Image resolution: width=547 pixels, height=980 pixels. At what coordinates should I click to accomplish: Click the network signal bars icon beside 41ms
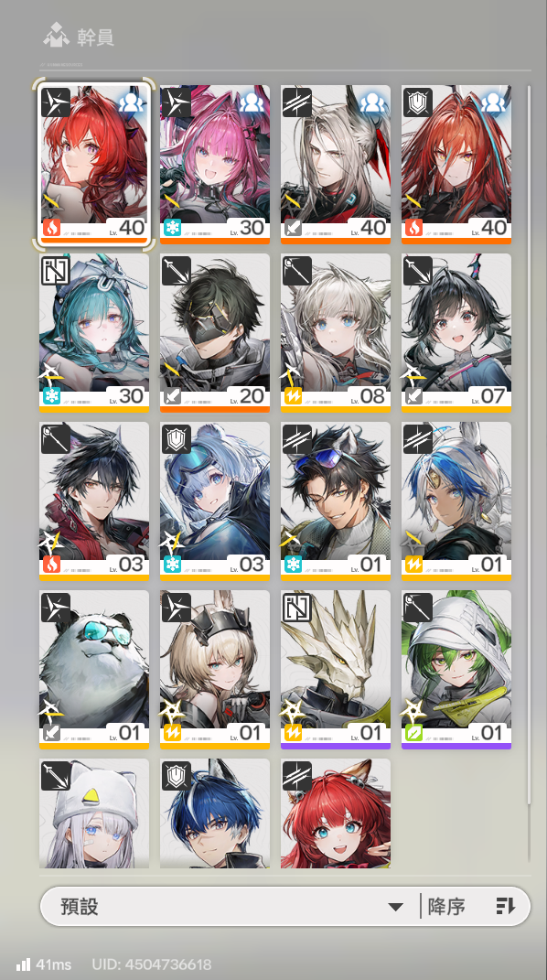coord(23,964)
